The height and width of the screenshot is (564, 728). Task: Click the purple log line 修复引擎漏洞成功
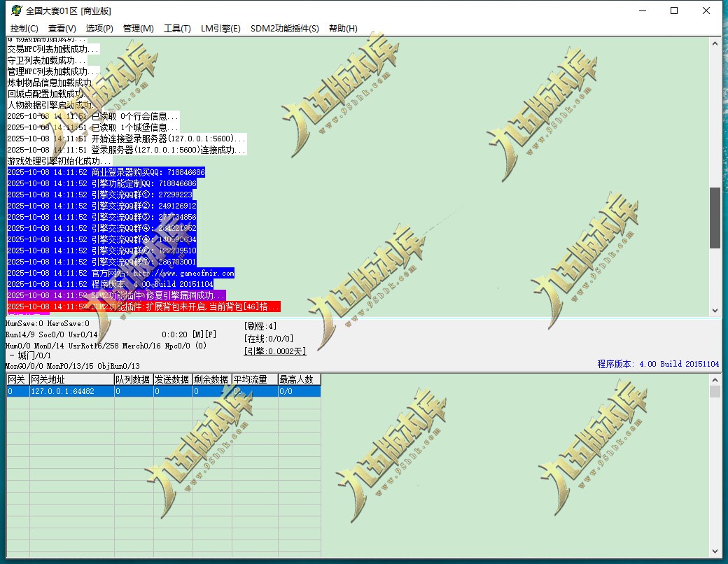tap(116, 295)
